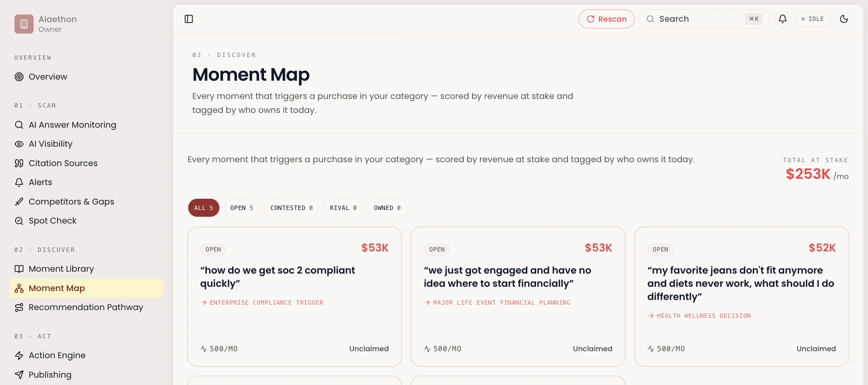Open the just got engaged moment card
The image size is (868, 385).
coord(518,297)
